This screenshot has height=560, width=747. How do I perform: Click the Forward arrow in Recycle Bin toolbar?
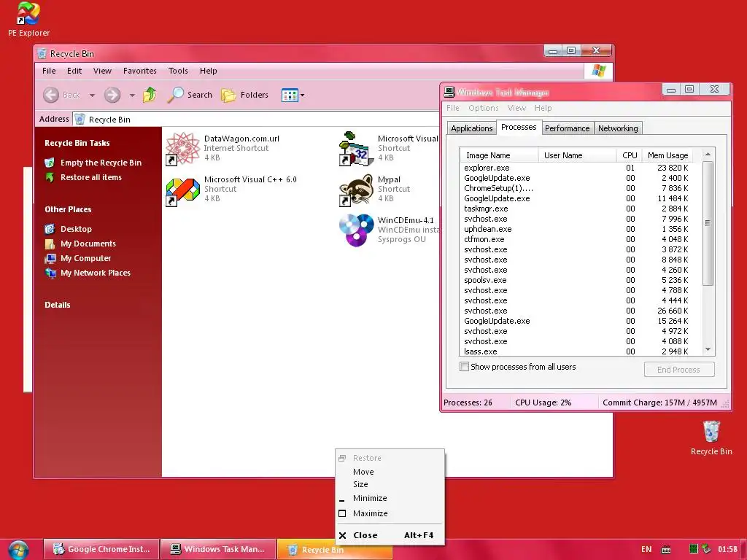pos(112,95)
